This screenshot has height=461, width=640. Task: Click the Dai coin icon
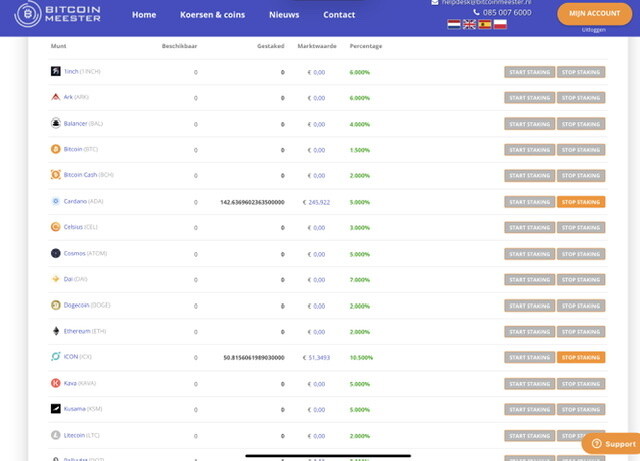click(x=56, y=279)
